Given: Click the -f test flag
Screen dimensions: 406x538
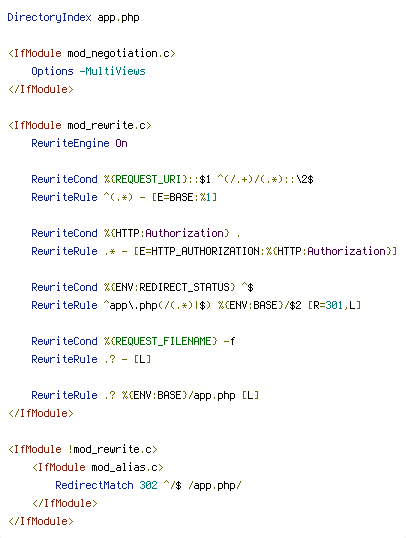Looking at the screenshot, I should tap(229, 341).
